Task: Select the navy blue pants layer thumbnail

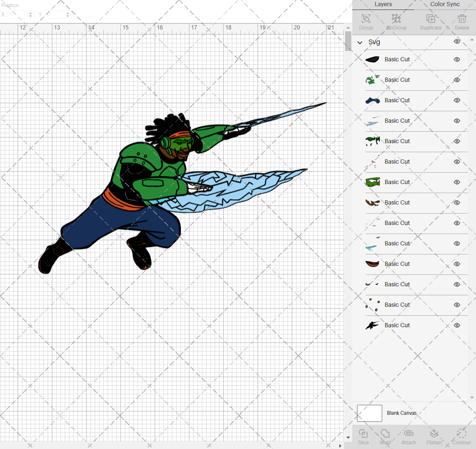Action: (373, 100)
